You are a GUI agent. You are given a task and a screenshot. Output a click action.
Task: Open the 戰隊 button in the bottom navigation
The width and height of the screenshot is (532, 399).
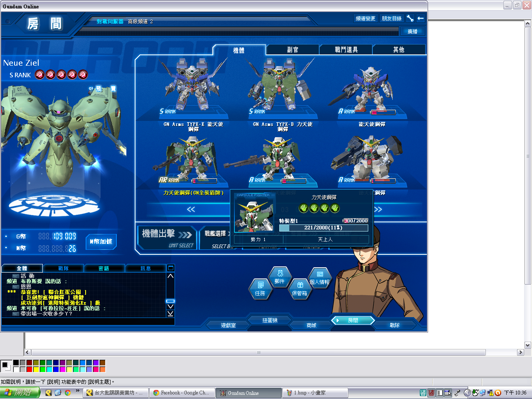394,325
